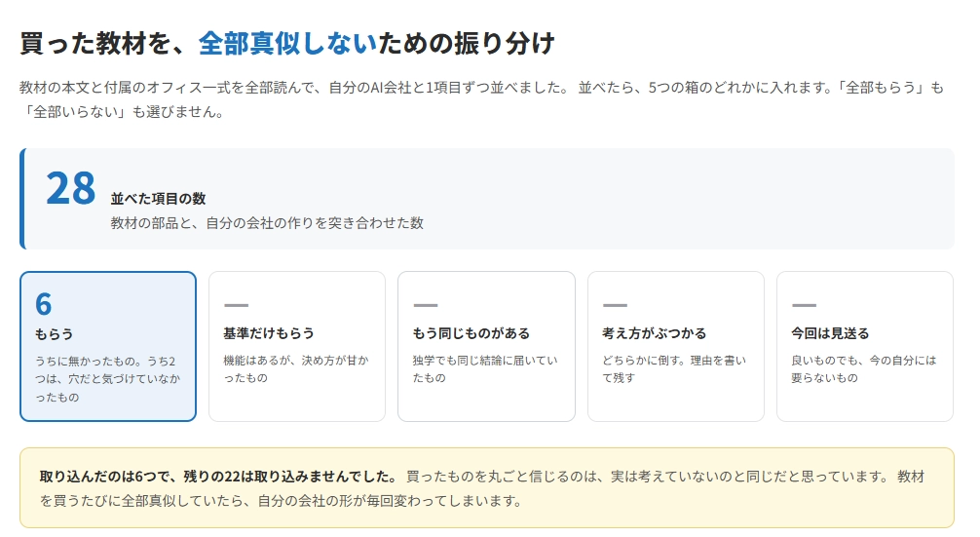Image resolution: width=980 pixels, height=537 pixels.
Task: Select the もらう card showing 6
Action: [x=108, y=346]
